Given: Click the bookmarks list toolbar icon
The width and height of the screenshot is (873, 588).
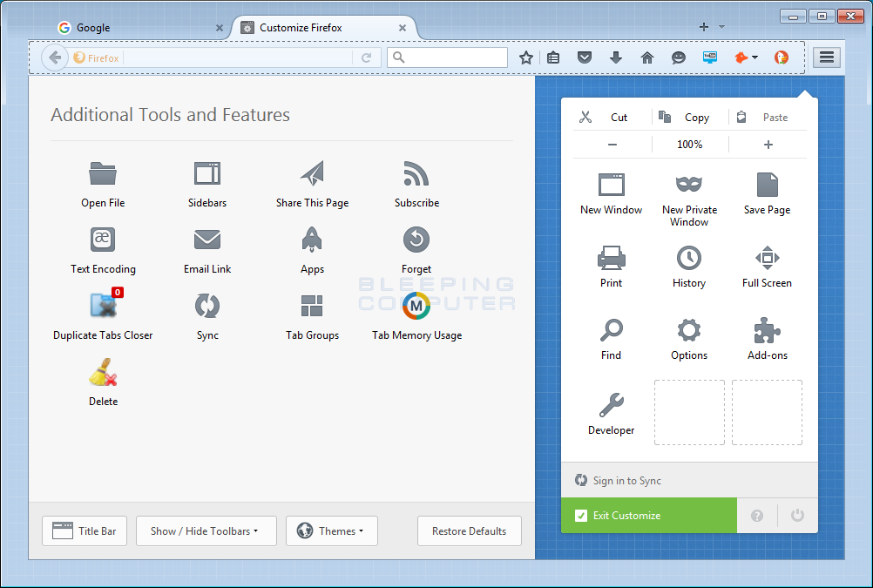Looking at the screenshot, I should click(x=553, y=57).
